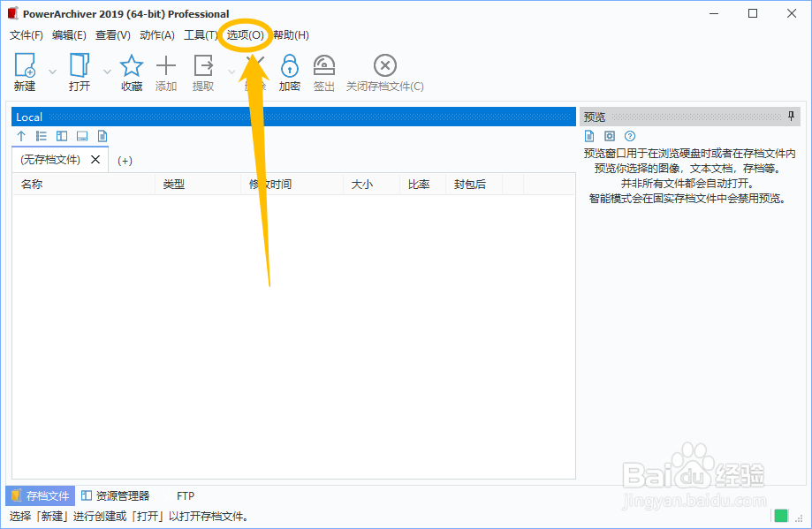Open the dropdown arrow beside 新建

52,72
